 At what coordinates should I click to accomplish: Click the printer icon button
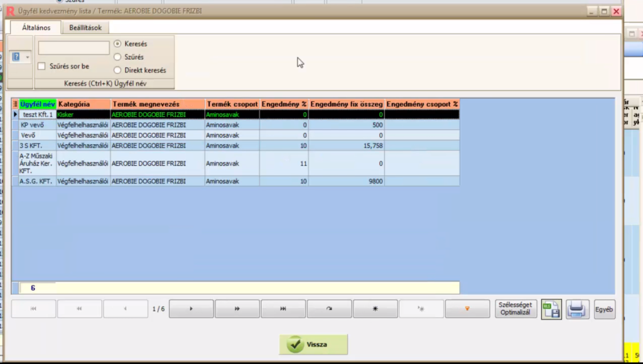578,309
